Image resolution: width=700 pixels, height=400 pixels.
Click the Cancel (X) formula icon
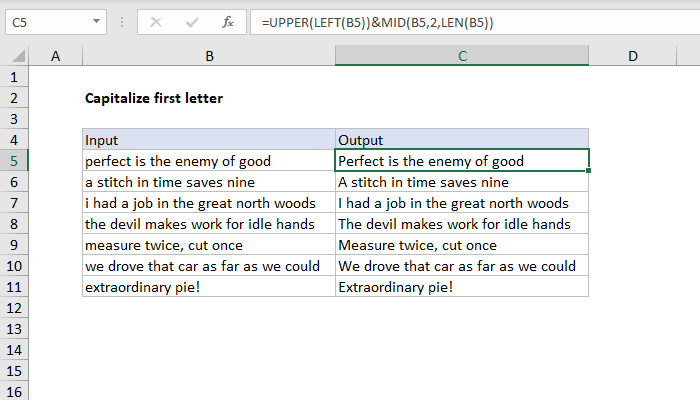click(155, 19)
